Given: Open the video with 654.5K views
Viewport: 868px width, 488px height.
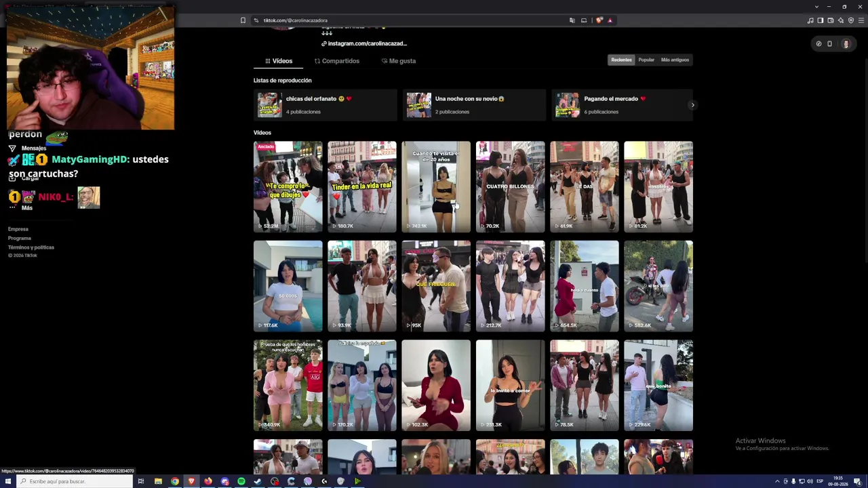Looking at the screenshot, I should (x=585, y=286).
